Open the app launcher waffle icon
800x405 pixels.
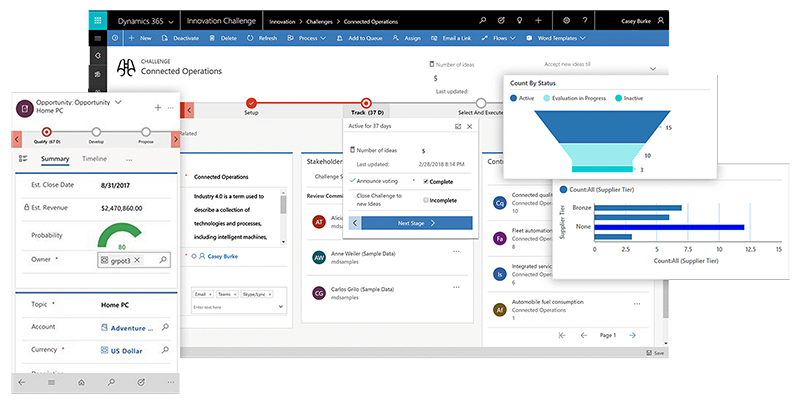[98, 19]
